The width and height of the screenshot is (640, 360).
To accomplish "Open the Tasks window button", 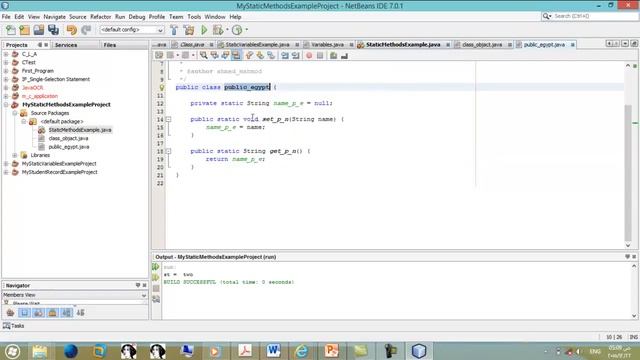I will [13, 326].
